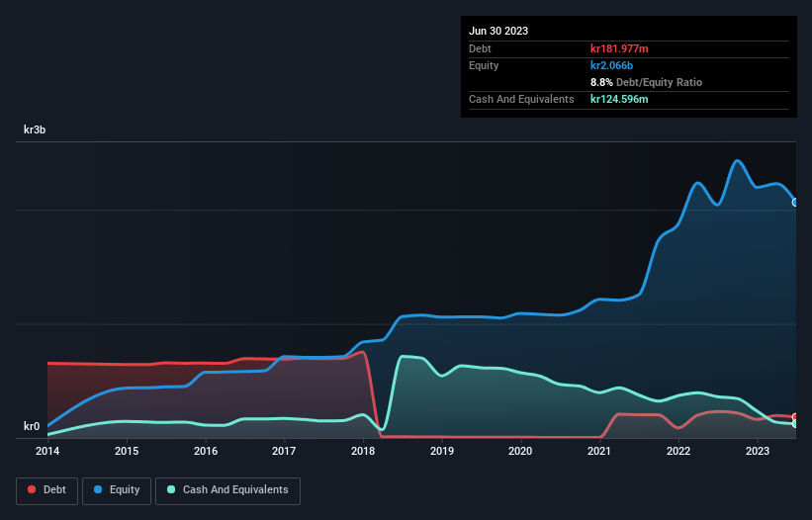Click the kr181.977m debt value
This screenshot has height=520, width=812.
pos(619,48)
